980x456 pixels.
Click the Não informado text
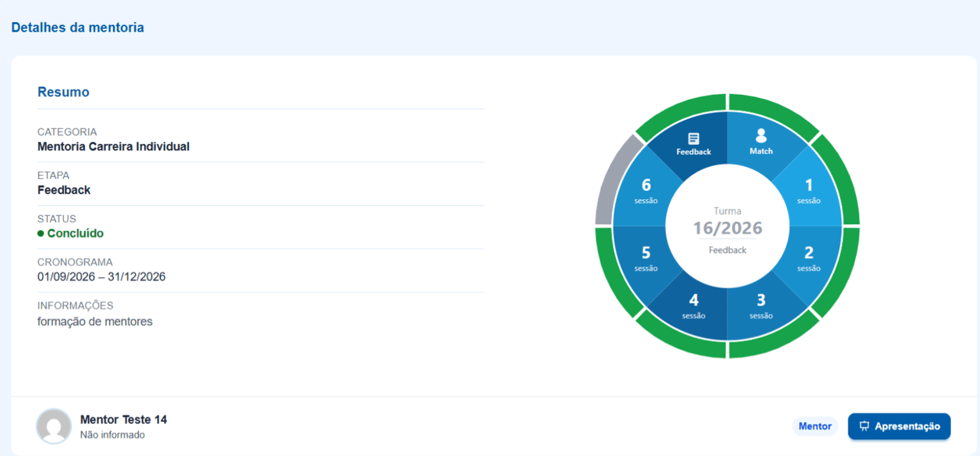click(x=112, y=435)
